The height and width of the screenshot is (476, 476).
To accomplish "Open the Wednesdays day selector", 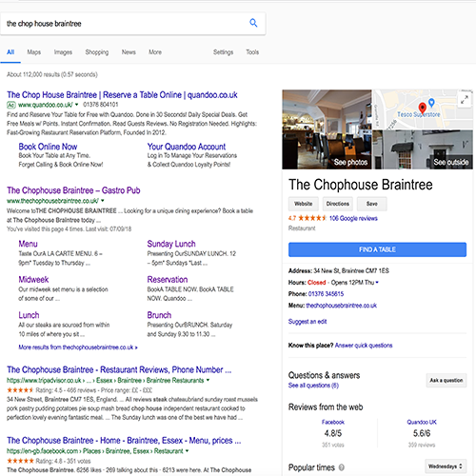I will tap(446, 466).
